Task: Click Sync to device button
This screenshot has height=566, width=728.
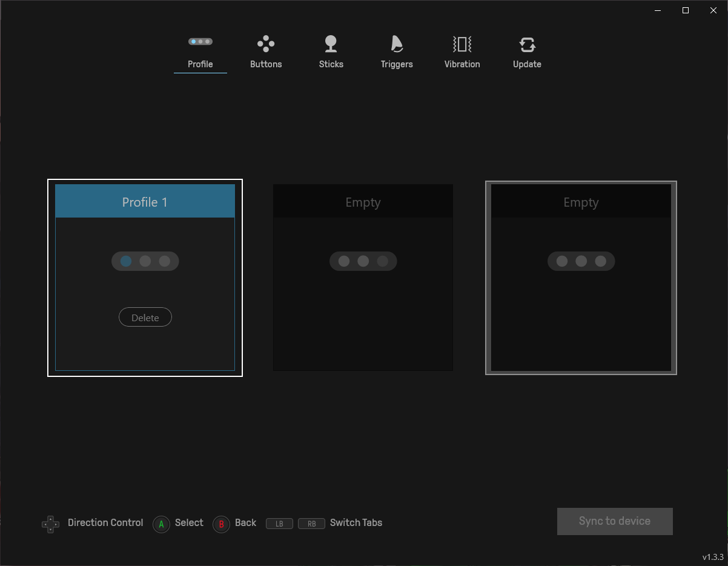Action: tap(615, 521)
